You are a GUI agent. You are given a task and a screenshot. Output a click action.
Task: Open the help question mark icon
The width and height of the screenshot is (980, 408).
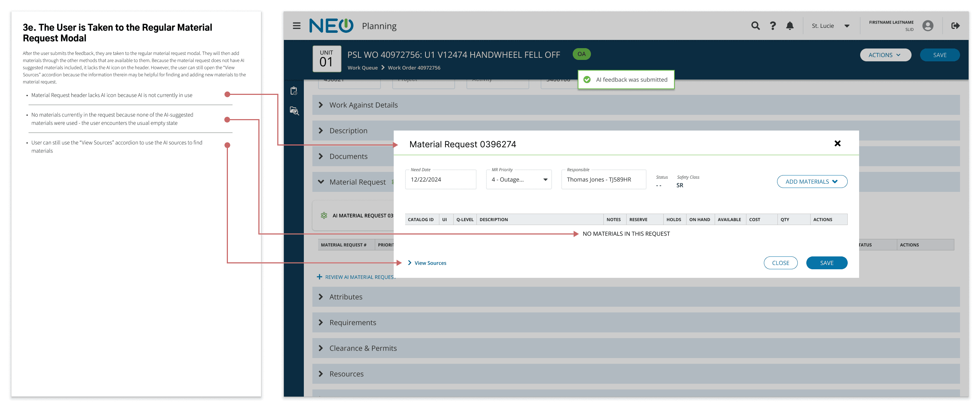[x=773, y=26]
